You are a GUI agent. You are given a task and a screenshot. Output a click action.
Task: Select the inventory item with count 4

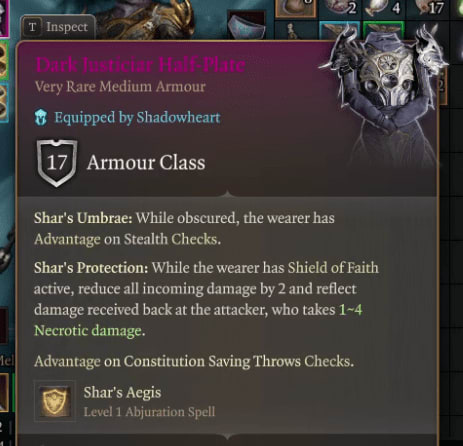pyautogui.click(x=385, y=7)
